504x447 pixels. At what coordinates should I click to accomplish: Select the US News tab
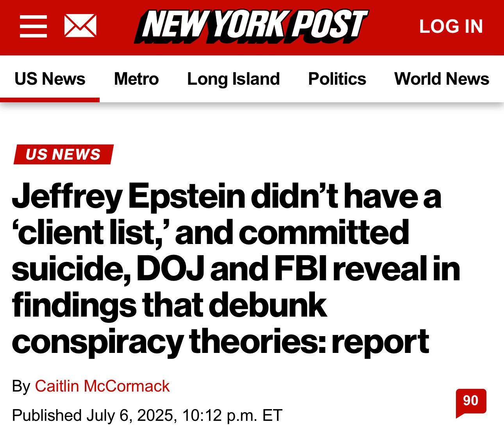[x=50, y=79]
